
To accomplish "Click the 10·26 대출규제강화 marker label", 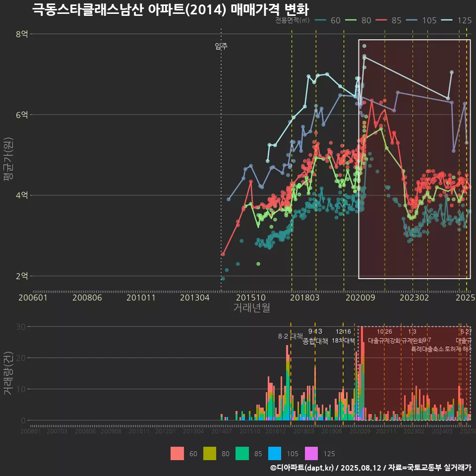I will (384, 336).
